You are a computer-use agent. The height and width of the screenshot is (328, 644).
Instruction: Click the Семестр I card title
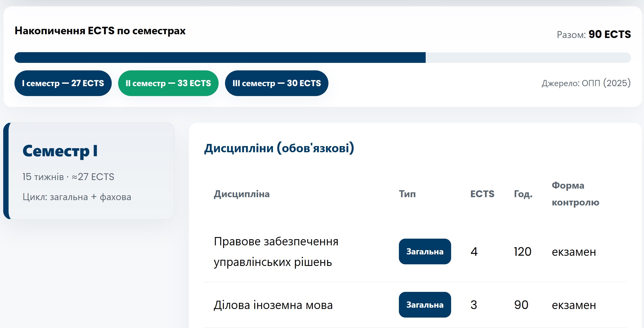(60, 151)
